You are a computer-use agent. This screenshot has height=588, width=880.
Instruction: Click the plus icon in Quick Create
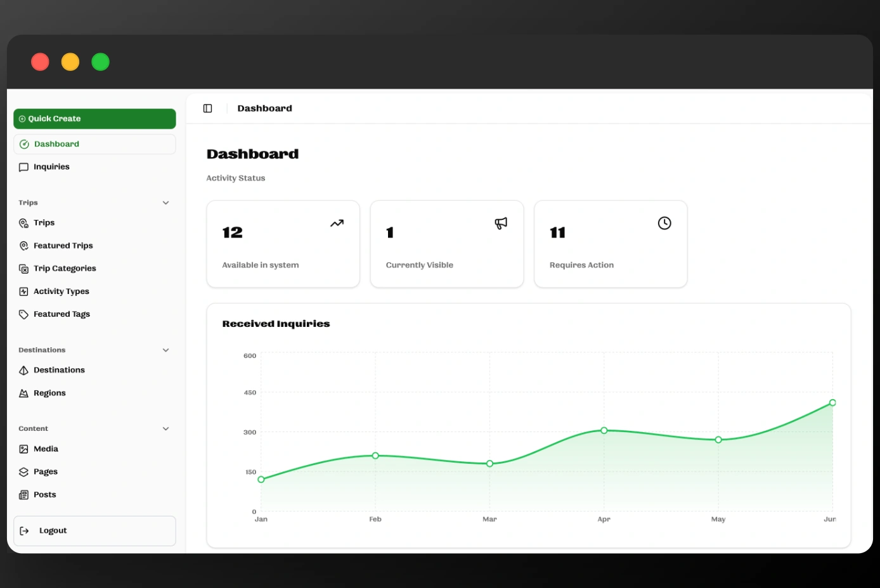[22, 119]
